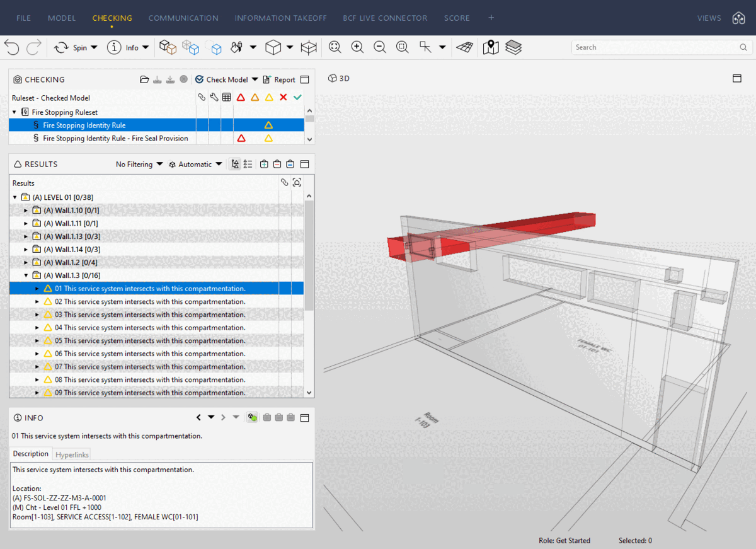The height and width of the screenshot is (549, 756).
Task: Click the zoom to selection window icon
Action: 403,47
